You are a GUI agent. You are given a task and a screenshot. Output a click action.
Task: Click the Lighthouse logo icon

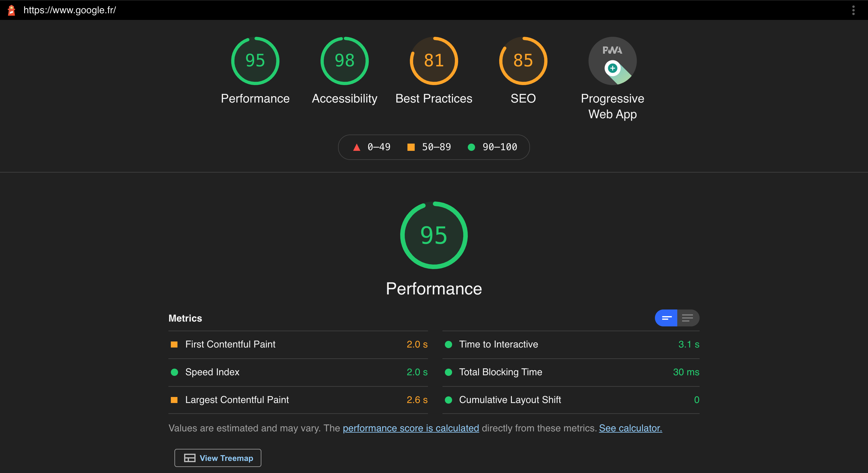(11, 10)
